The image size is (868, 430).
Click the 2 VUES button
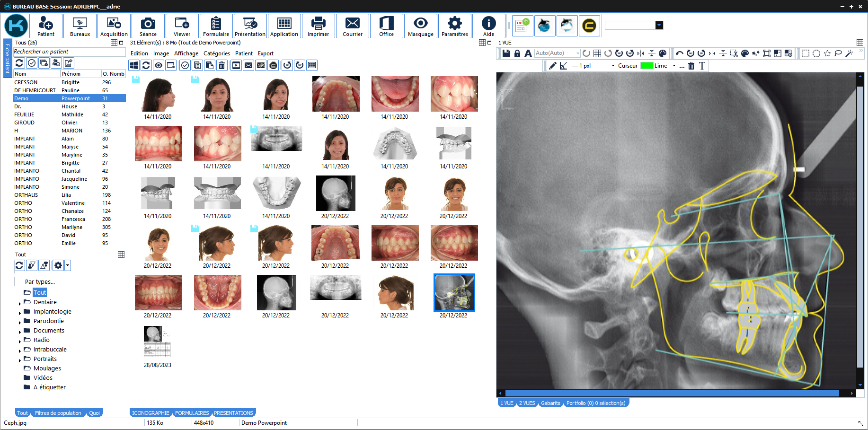(x=526, y=403)
